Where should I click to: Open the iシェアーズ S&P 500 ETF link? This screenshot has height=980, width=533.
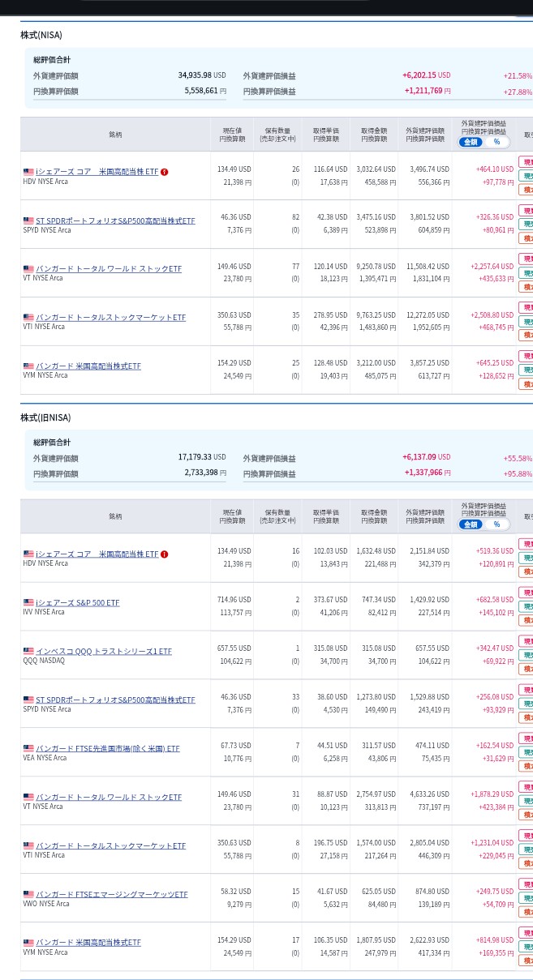click(77, 603)
